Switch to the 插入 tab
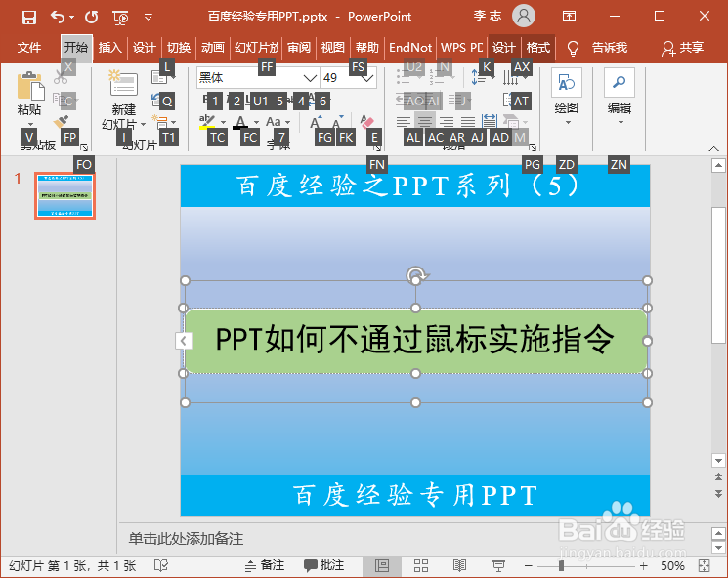This screenshot has width=728, height=578. (110, 47)
